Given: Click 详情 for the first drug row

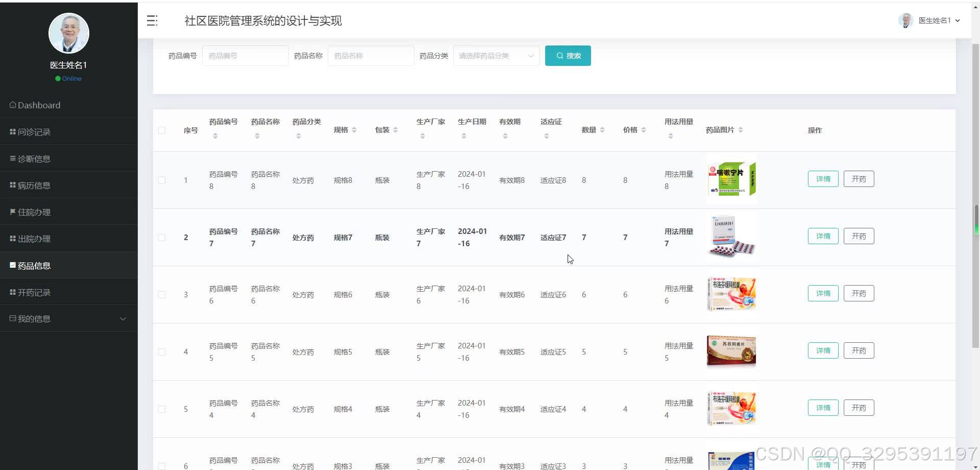Looking at the screenshot, I should tap(822, 178).
